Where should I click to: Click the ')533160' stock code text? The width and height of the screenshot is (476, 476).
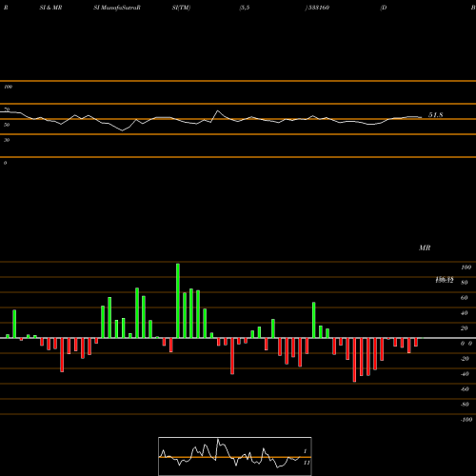point(317,8)
